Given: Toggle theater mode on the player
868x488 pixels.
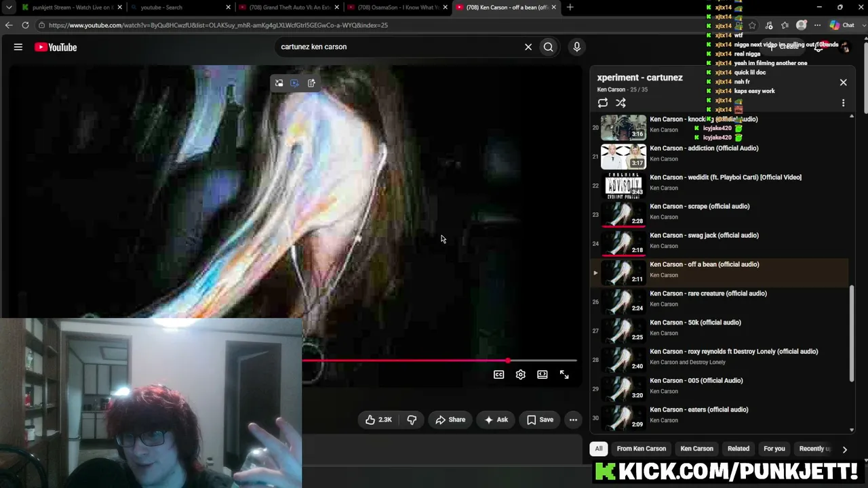Looking at the screenshot, I should tap(542, 375).
